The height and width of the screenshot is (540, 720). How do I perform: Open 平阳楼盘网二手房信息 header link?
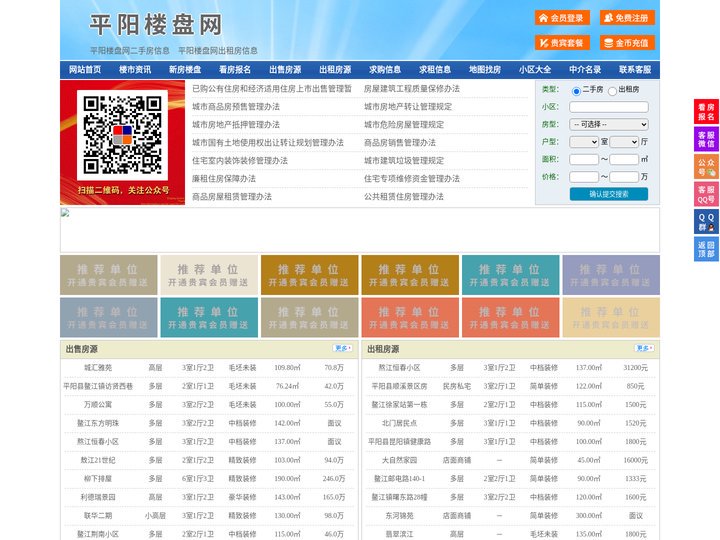[x=130, y=51]
